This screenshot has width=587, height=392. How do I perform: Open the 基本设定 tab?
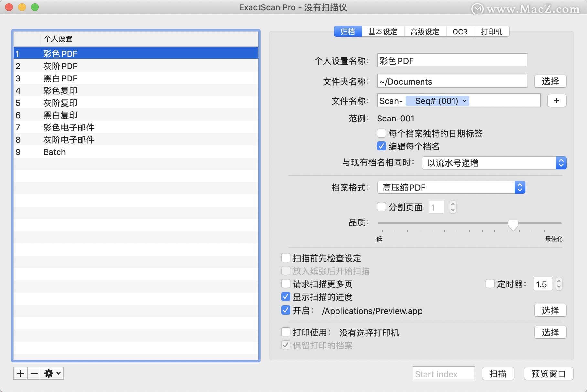383,32
